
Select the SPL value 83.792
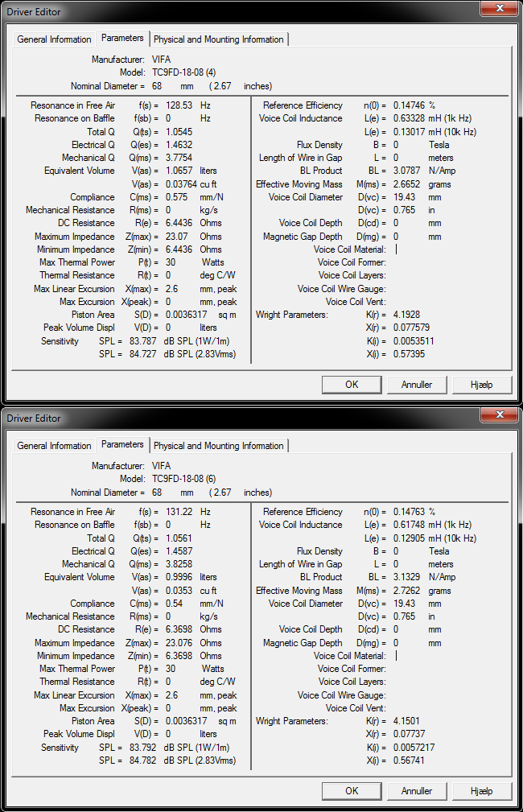tap(142, 748)
